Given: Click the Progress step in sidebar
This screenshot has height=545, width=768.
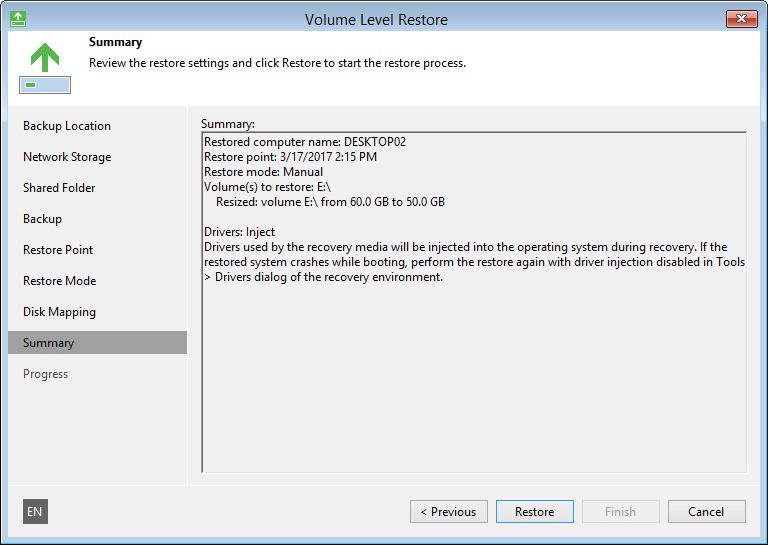Looking at the screenshot, I should point(45,374).
